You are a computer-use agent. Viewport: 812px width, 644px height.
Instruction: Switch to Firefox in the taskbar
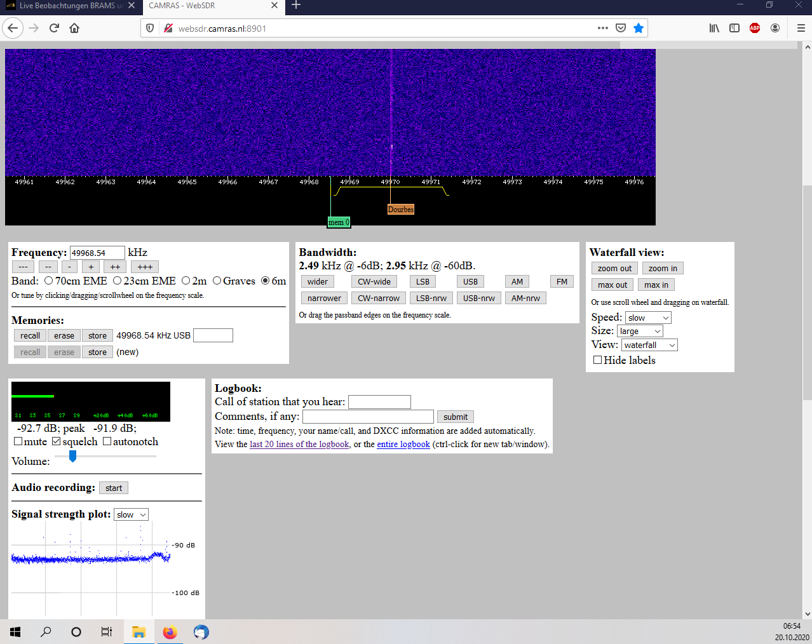170,632
